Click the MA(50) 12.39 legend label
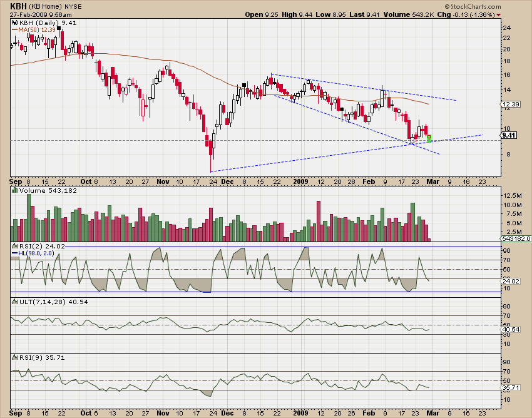This screenshot has width=532, height=418. point(37,30)
